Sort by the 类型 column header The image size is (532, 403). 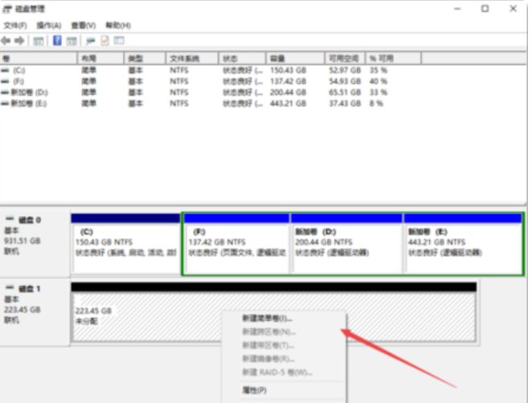[145, 59]
